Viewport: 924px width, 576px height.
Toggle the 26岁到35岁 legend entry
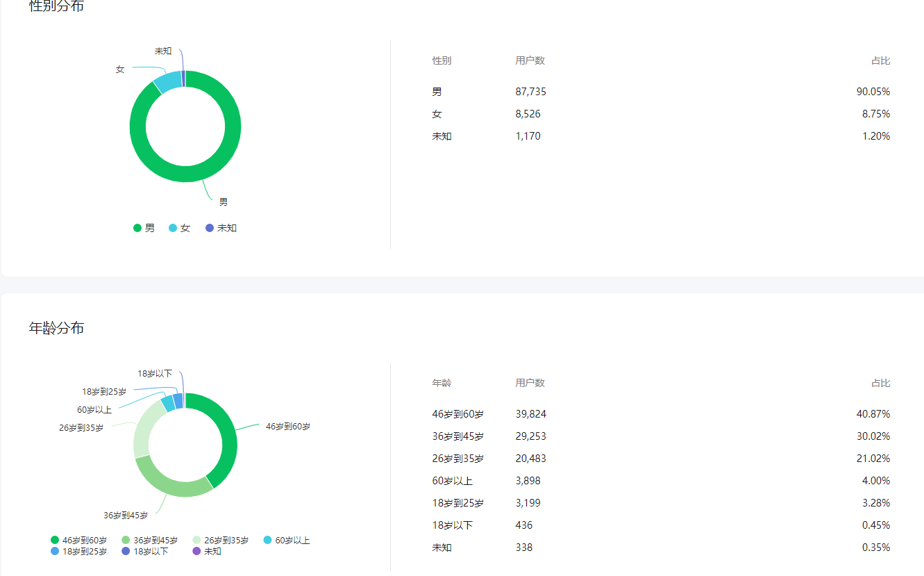click(x=220, y=540)
